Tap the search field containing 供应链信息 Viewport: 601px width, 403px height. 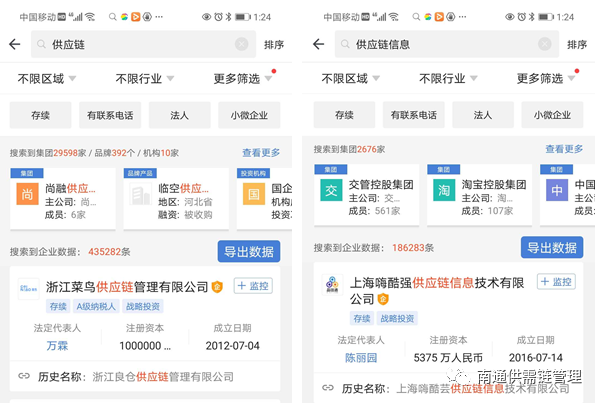pyautogui.click(x=447, y=44)
